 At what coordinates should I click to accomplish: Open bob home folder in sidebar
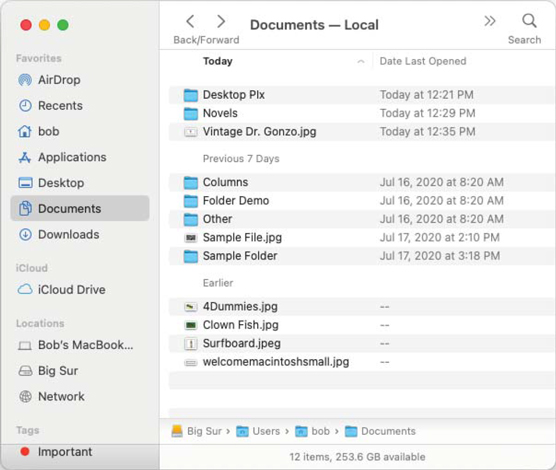point(39,131)
